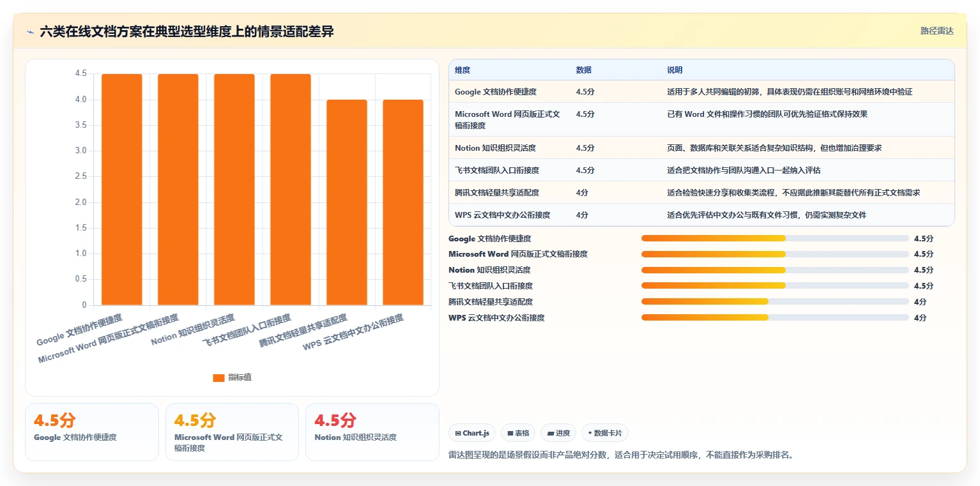Image resolution: width=980 pixels, height=486 pixels.
Task: Click the 4.5分 value in 飞书文档 table row
Action: [585, 171]
